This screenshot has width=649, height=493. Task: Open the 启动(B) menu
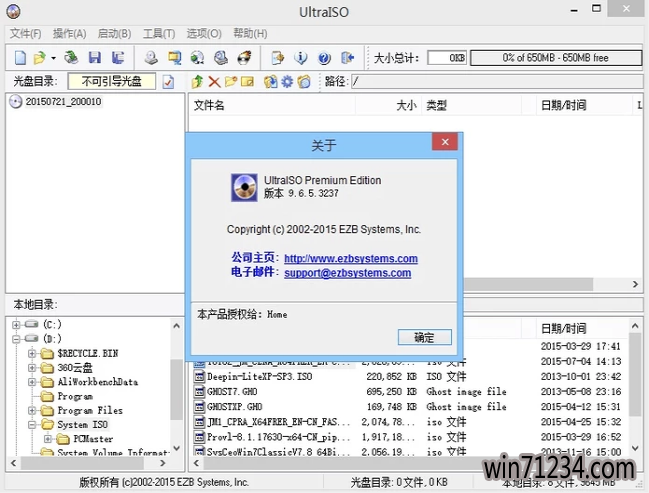point(114,33)
